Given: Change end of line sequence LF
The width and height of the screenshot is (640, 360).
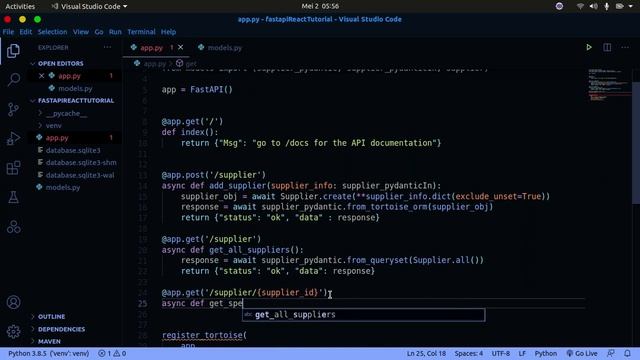Looking at the screenshot, I should [x=522, y=353].
